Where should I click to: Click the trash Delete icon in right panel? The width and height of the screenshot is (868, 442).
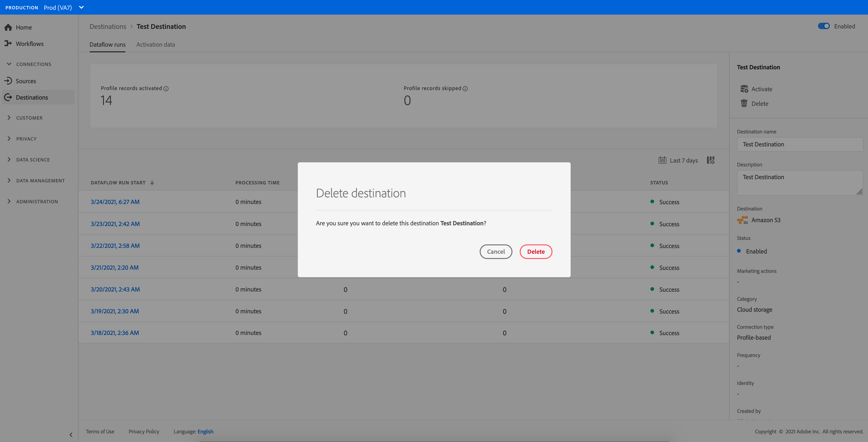(x=744, y=103)
